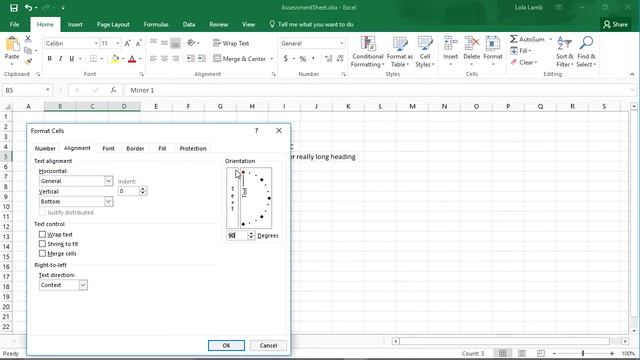Click the orientation dial arc

pyautogui.click(x=256, y=198)
